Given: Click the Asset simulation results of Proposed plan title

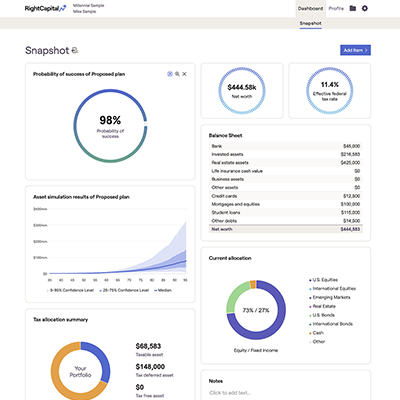Looking at the screenshot, I should point(81,197).
